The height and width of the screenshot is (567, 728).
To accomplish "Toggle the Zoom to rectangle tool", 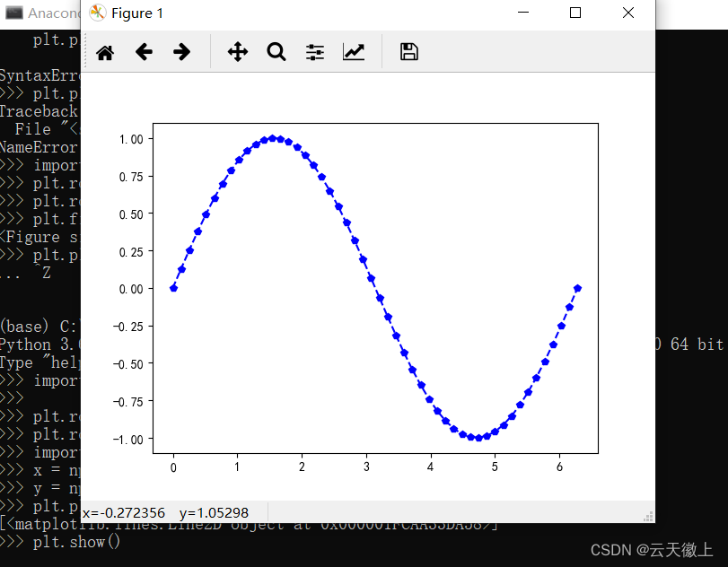I will coord(276,52).
